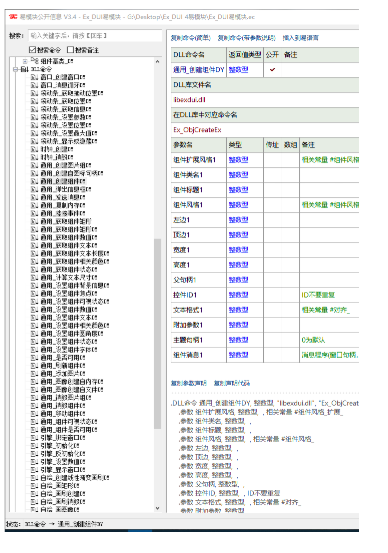Enable the 搜索备注 checkbox

[x=70, y=50]
